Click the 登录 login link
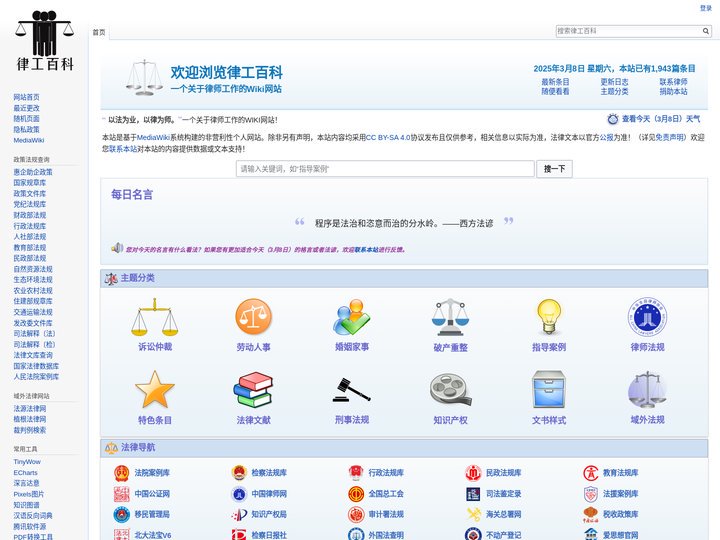 coord(706,8)
